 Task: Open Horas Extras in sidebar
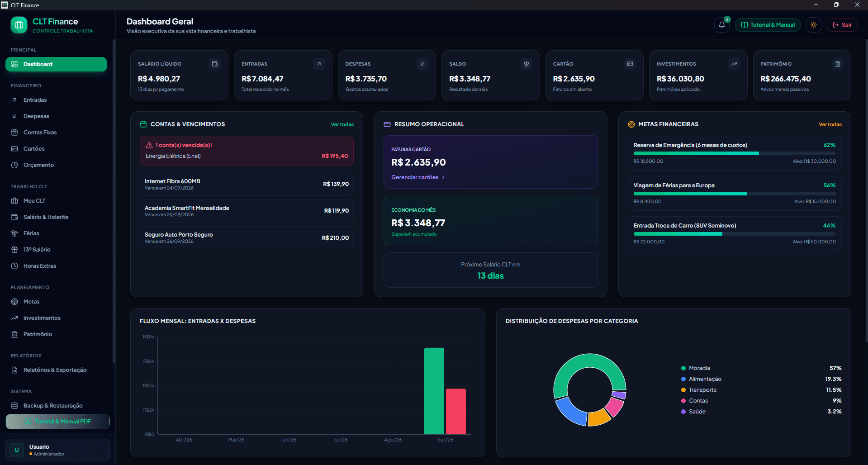(56, 266)
